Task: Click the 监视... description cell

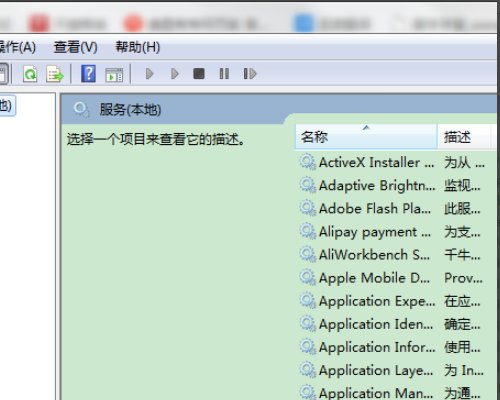Action: coord(462,186)
